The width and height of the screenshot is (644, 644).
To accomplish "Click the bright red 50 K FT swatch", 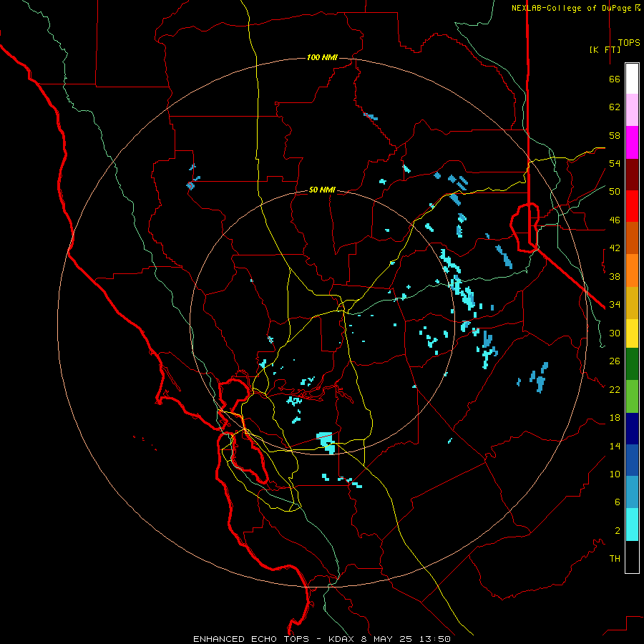I will (x=632, y=206).
